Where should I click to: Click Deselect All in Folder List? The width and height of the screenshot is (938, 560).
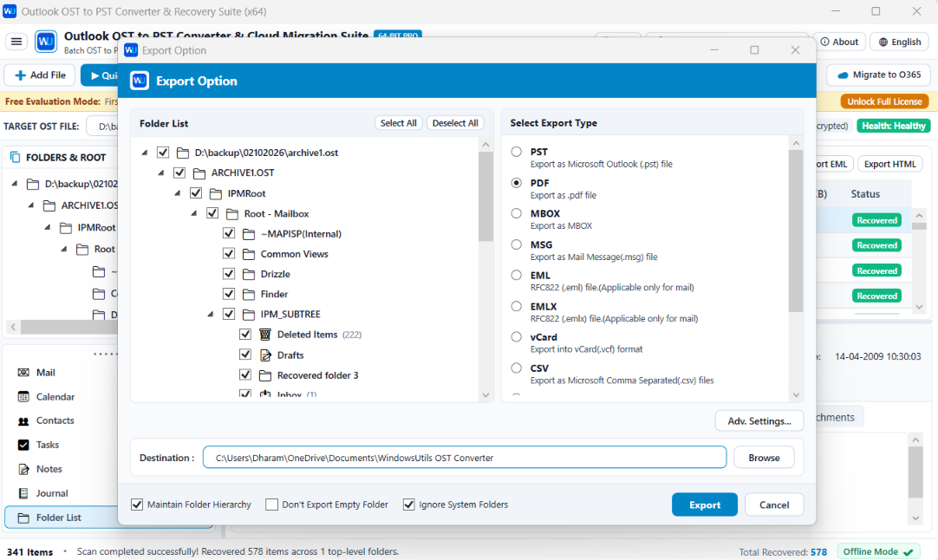(455, 122)
